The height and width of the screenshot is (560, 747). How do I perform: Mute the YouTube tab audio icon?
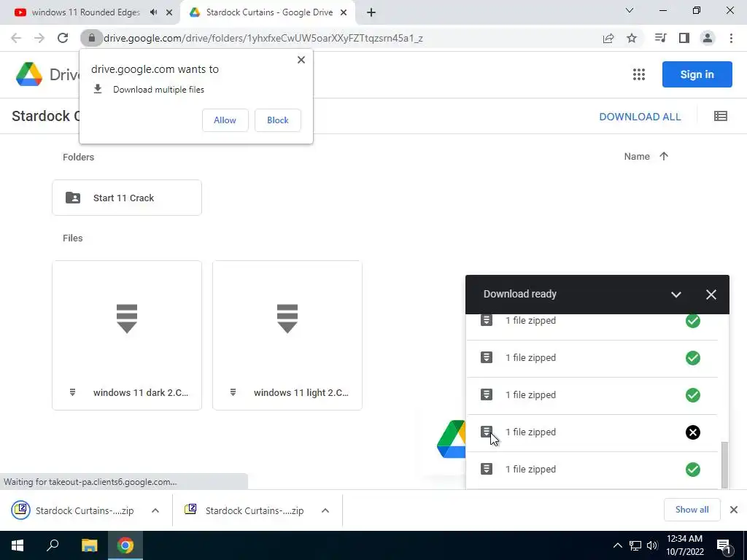(153, 12)
